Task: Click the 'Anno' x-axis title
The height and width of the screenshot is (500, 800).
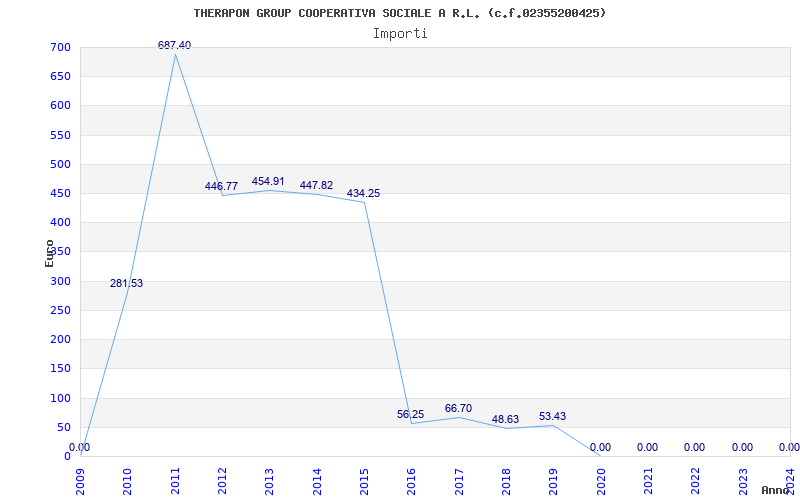Action: [x=775, y=490]
